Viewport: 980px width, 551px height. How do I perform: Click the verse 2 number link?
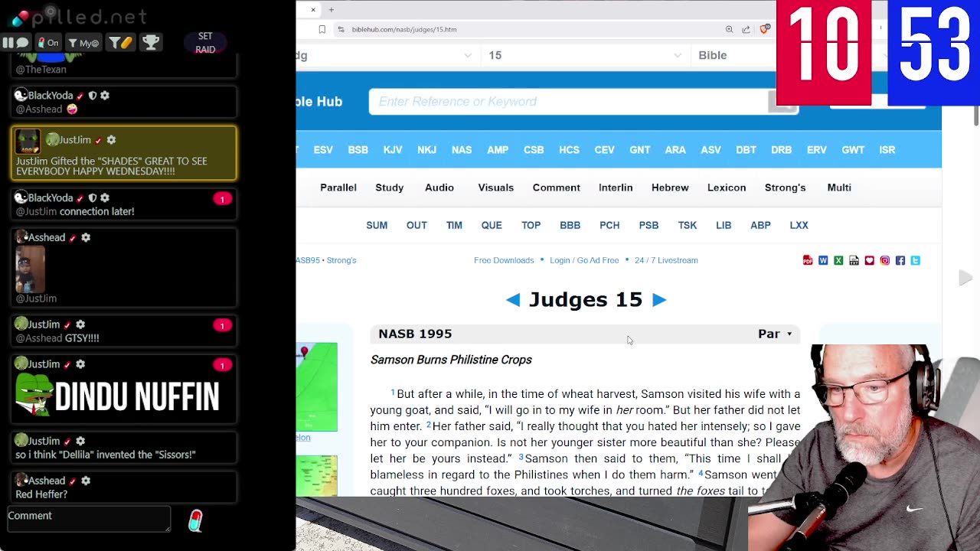pos(429,425)
